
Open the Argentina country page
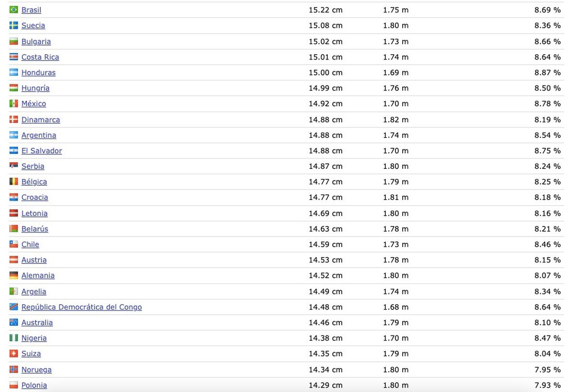click(x=39, y=135)
